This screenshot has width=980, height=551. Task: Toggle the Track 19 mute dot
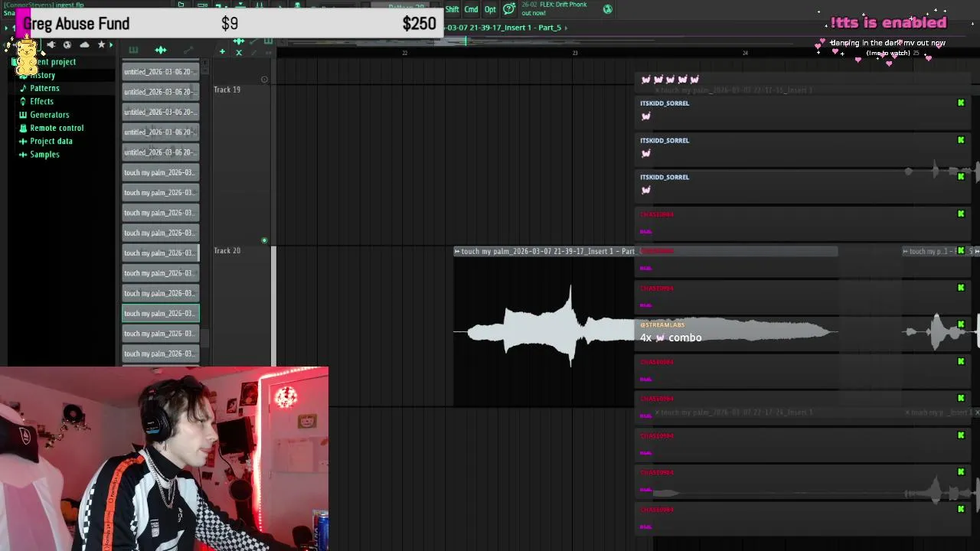[x=264, y=80]
